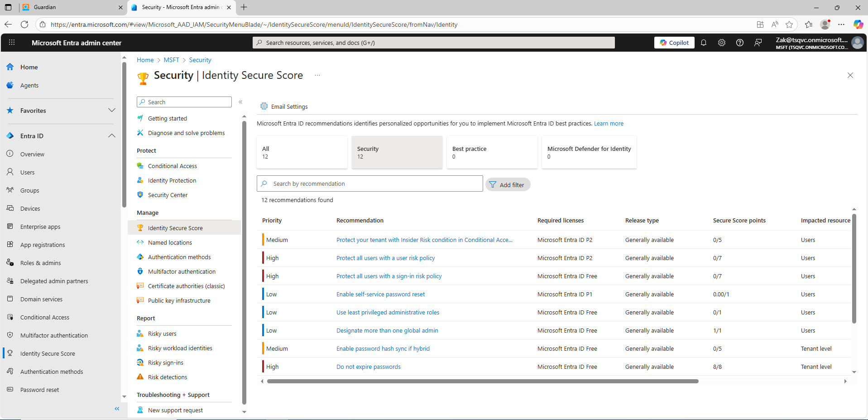Image resolution: width=868 pixels, height=420 pixels.
Task: Click the Search by recommendation field
Action: click(375, 184)
